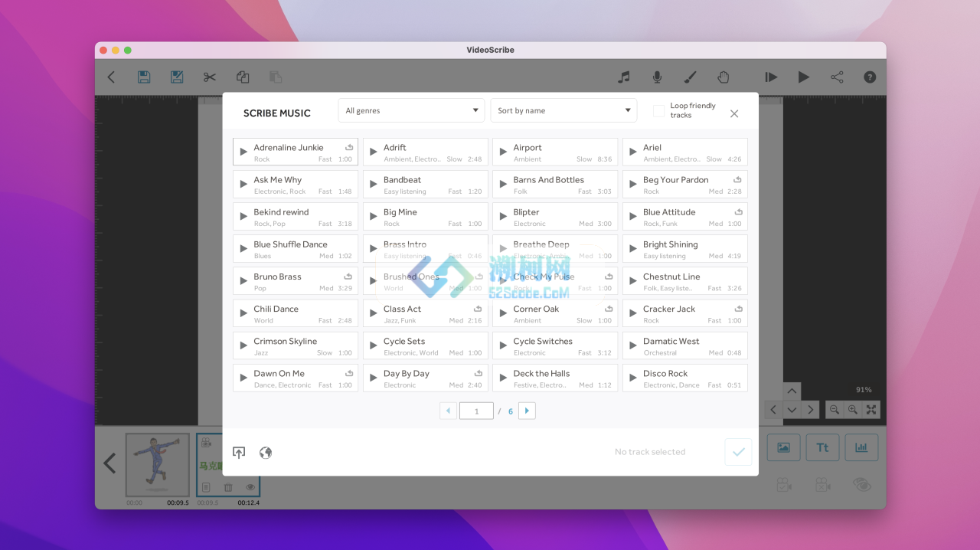Click the add image button
Viewport: 980px width, 550px height.
point(783,447)
